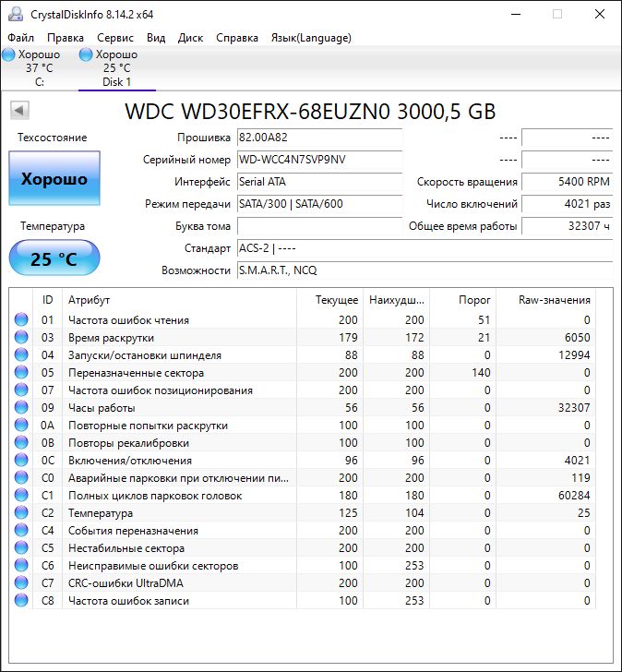Select the Переназначенные сектора attribute name
622x672 pixels.
tap(136, 373)
